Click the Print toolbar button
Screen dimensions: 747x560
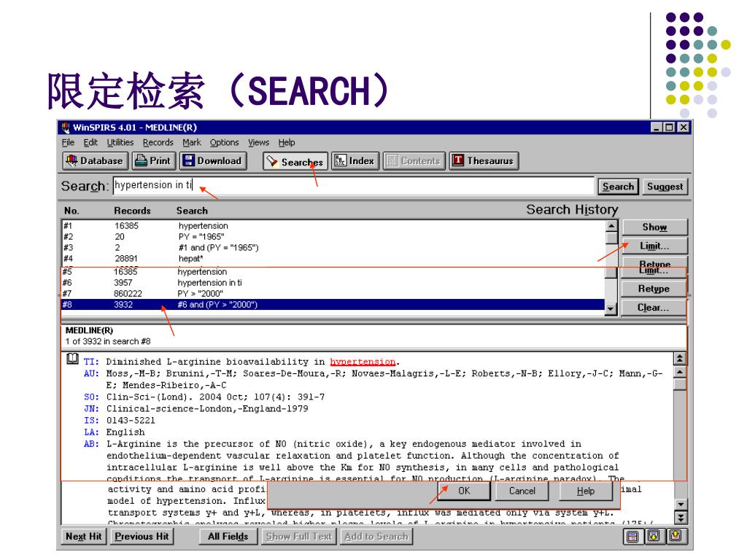click(154, 161)
